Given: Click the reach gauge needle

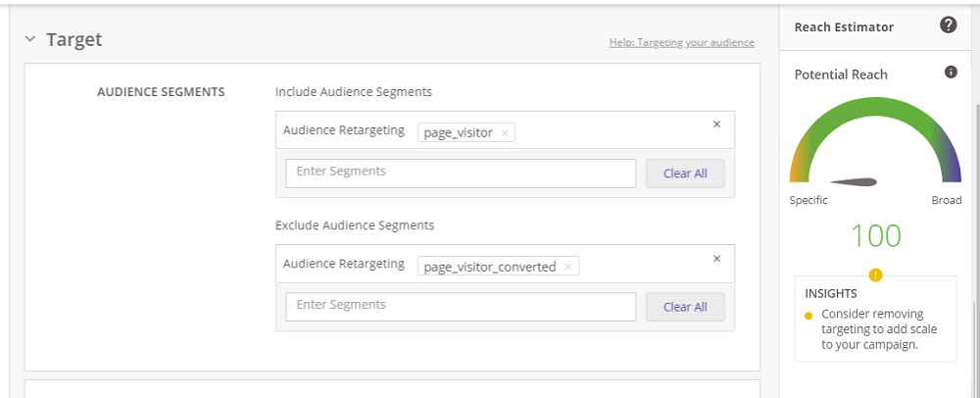Looking at the screenshot, I should 854,181.
